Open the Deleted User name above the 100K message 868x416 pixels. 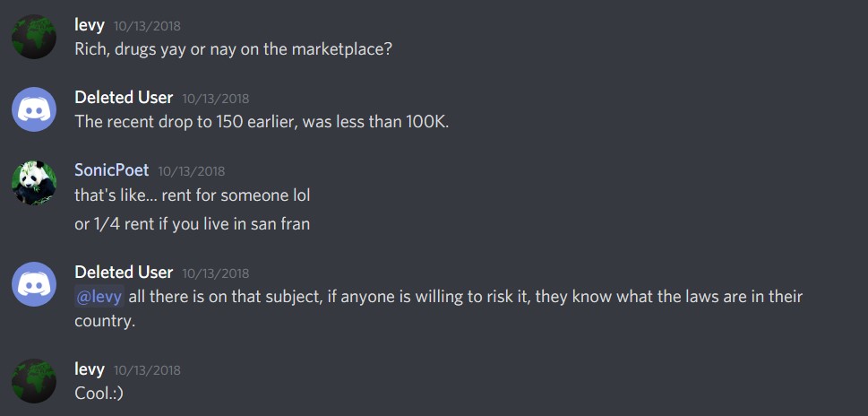click(124, 98)
